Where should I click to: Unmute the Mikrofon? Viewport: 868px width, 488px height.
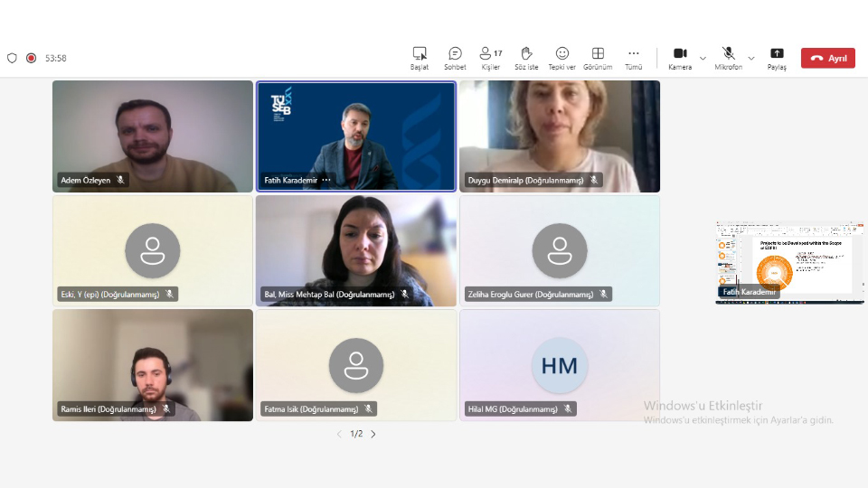coord(728,58)
